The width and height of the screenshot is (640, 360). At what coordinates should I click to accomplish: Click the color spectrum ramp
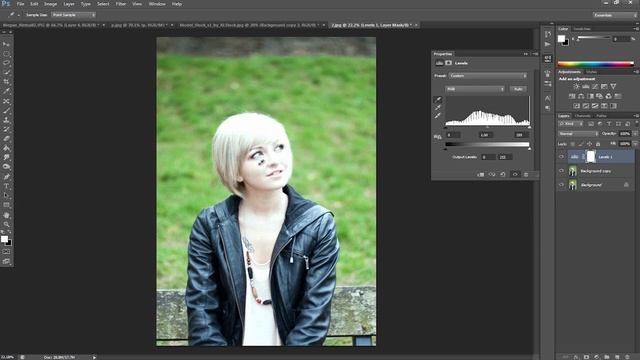pos(596,64)
